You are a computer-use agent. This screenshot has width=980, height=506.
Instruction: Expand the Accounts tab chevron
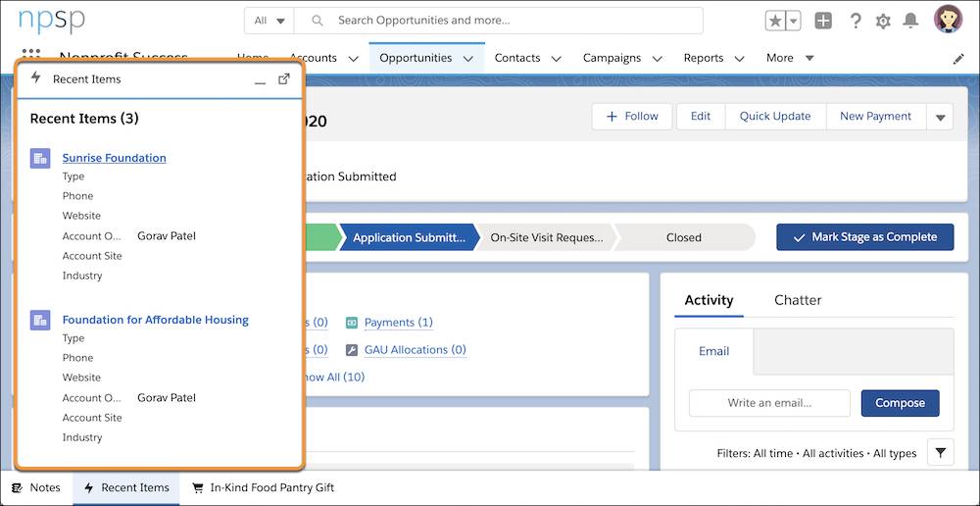(353, 59)
